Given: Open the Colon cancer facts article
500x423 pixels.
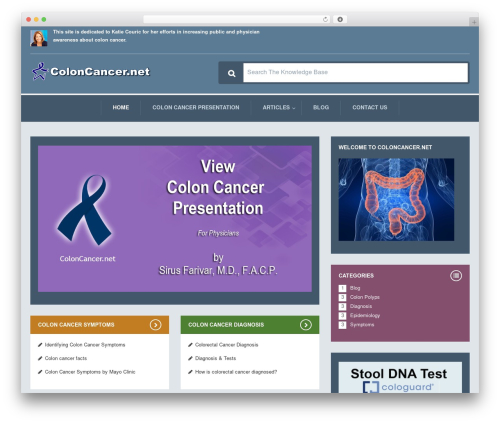Looking at the screenshot, I should 66,358.
